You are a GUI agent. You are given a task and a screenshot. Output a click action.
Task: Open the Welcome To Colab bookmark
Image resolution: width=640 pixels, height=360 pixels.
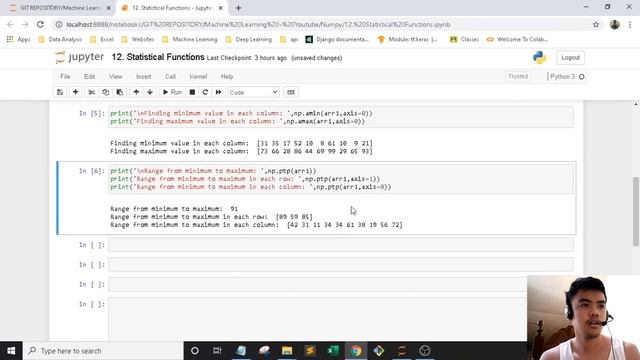pyautogui.click(x=518, y=39)
